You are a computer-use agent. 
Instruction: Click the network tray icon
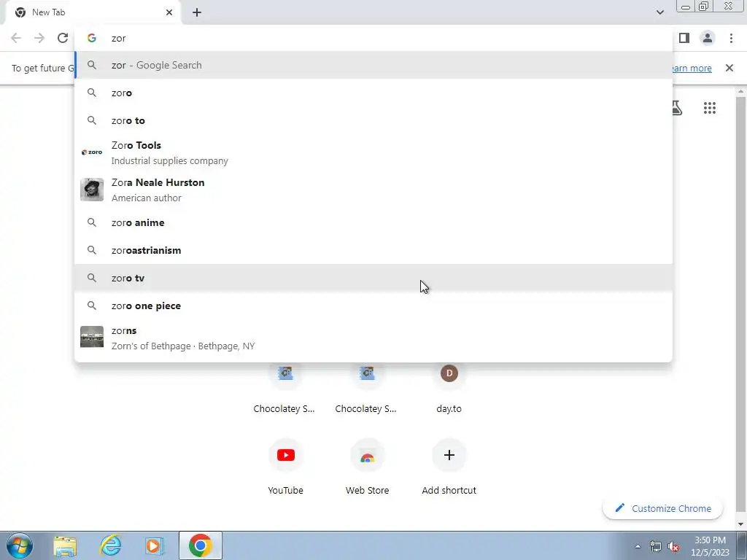656,546
